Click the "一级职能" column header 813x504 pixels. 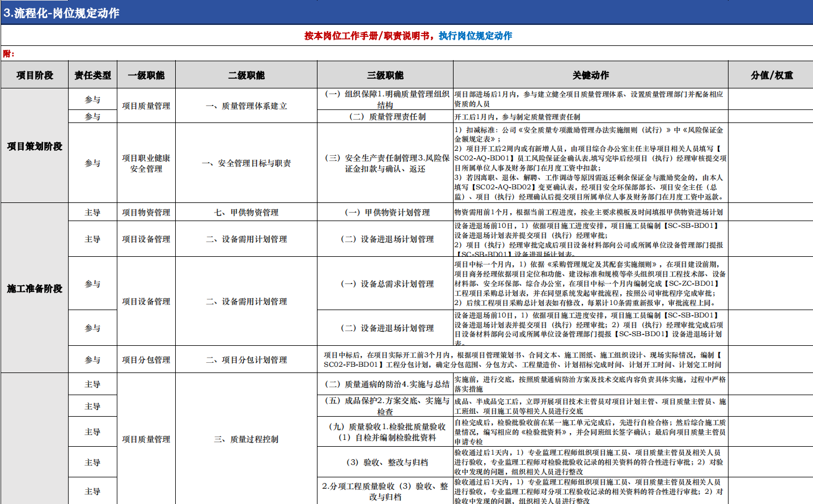(x=146, y=75)
